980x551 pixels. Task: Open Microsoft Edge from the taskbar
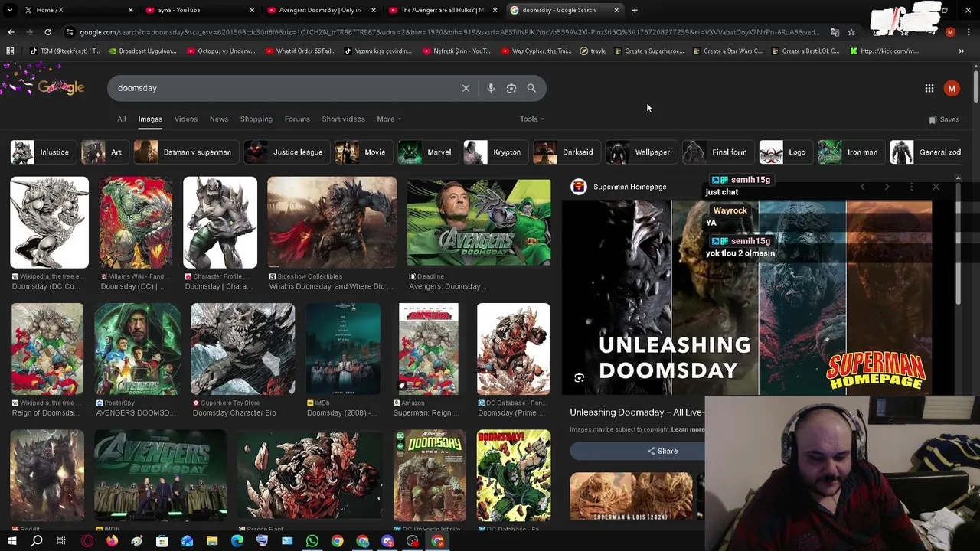pos(237,541)
